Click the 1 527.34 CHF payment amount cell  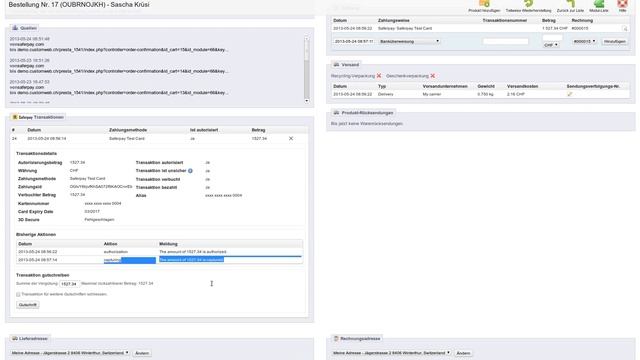pyautogui.click(x=555, y=29)
